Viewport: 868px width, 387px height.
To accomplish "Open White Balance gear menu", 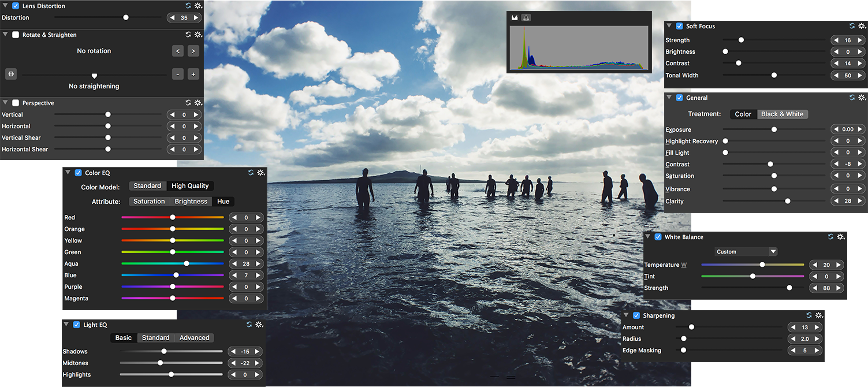I will (x=841, y=237).
